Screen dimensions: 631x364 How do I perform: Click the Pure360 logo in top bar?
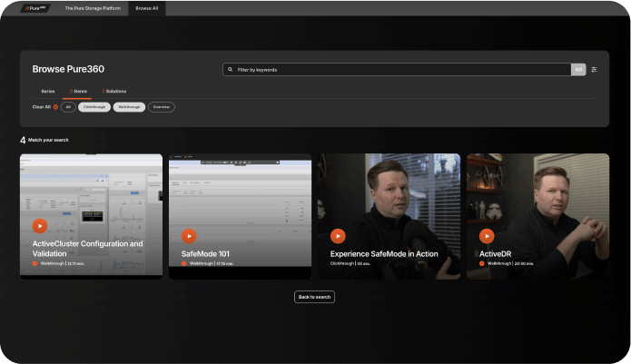point(36,8)
